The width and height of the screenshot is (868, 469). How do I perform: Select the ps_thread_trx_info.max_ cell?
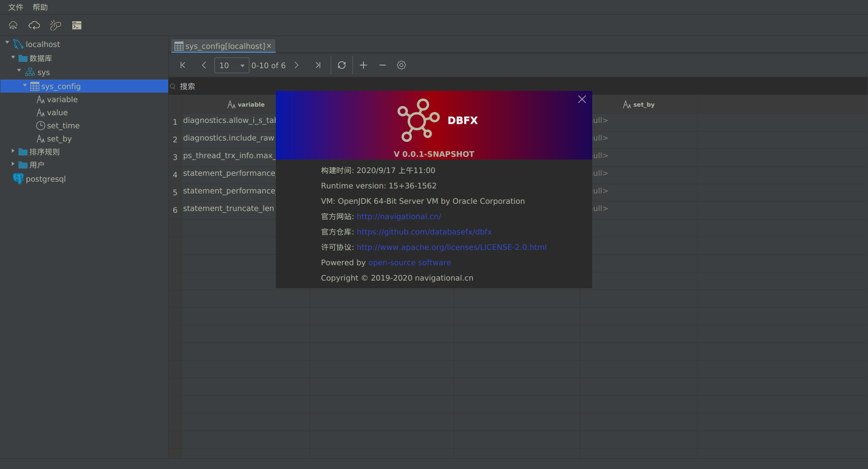pyautogui.click(x=229, y=155)
